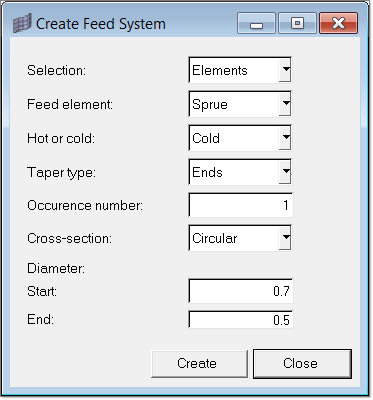
Task: Select the Elements value in Selection combo
Action: coord(220,70)
